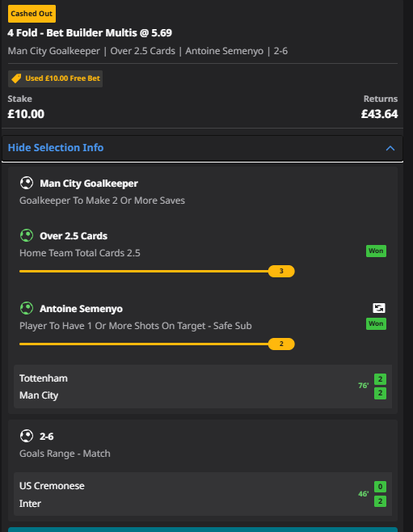Click the Safe Sub swap icon
The image size is (413, 532).
[379, 308]
